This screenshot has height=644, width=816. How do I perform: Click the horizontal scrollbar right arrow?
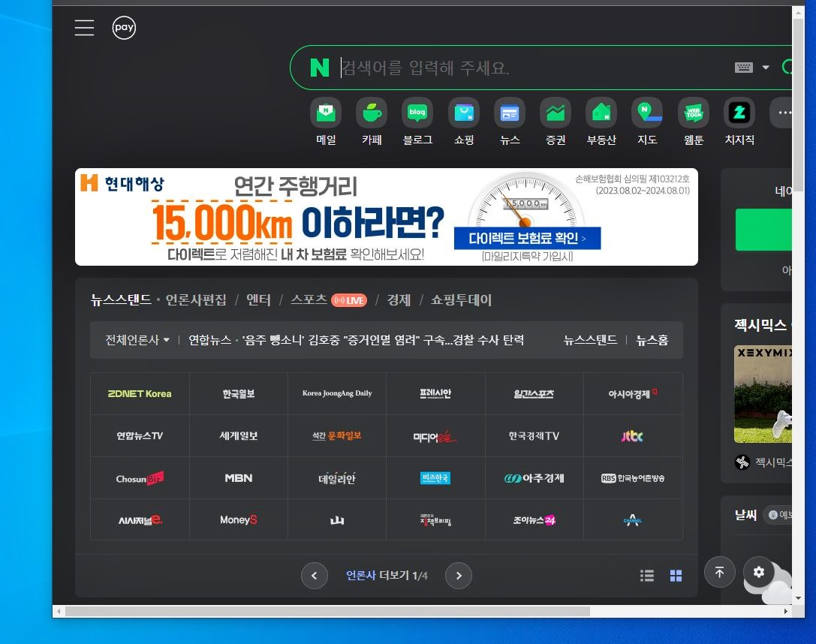pos(786,611)
